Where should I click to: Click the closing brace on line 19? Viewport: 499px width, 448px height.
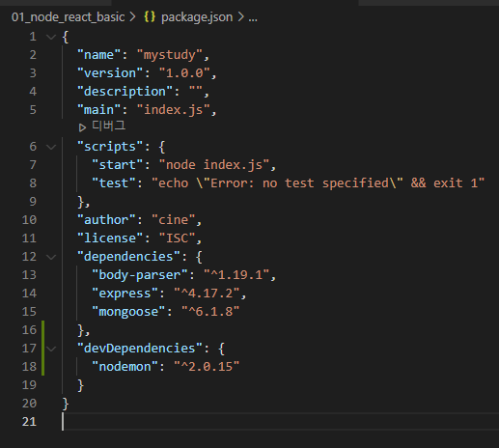pyautogui.click(x=80, y=385)
